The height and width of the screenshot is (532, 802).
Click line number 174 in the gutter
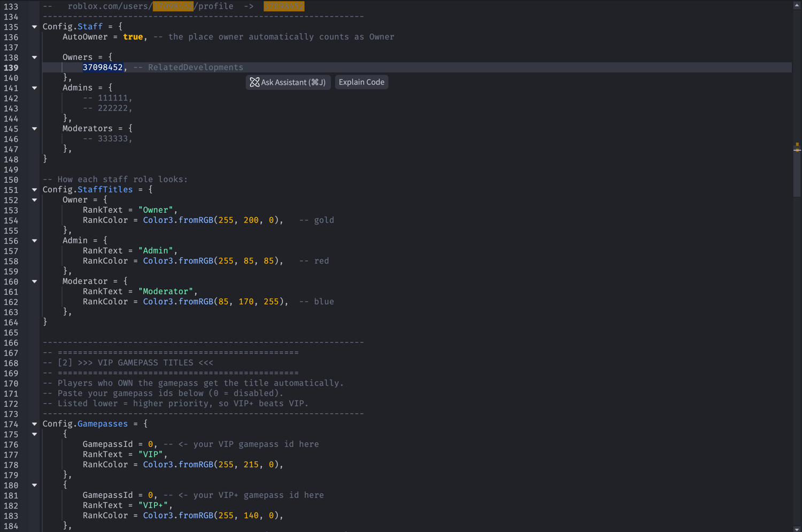click(11, 424)
